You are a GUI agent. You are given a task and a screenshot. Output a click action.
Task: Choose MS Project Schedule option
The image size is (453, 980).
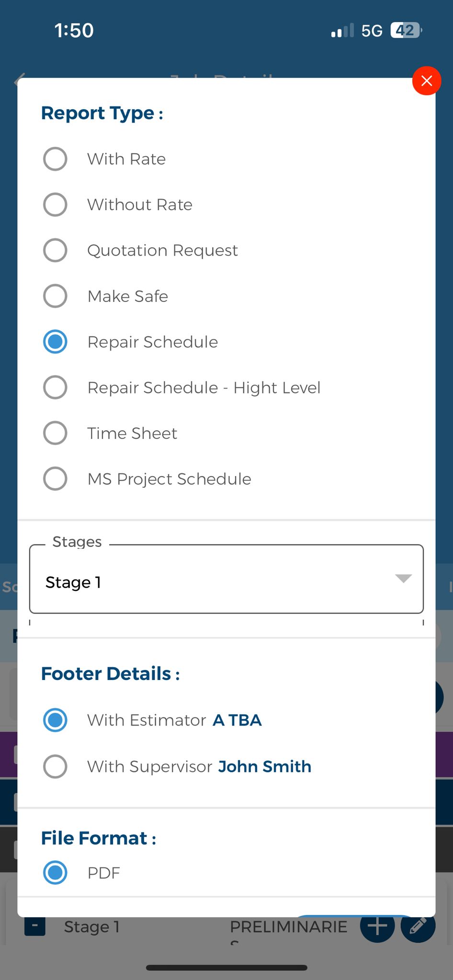pos(56,479)
